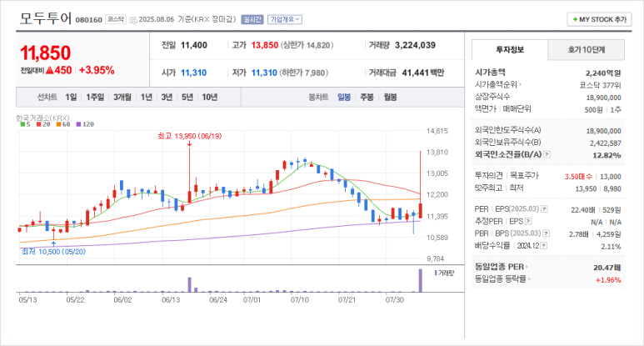Switch to the 호가10단계 tab
Image resolution: width=644 pixels, height=346 pixels.
(x=586, y=50)
